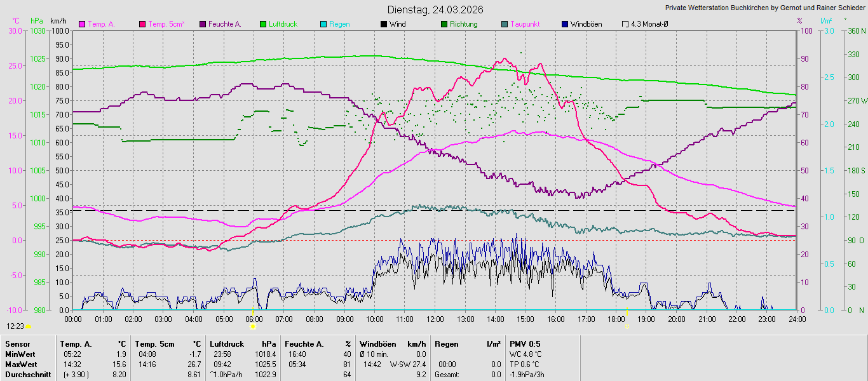The width and height of the screenshot is (868, 381).
Task: Click the black Wind legend square
Action: point(384,24)
